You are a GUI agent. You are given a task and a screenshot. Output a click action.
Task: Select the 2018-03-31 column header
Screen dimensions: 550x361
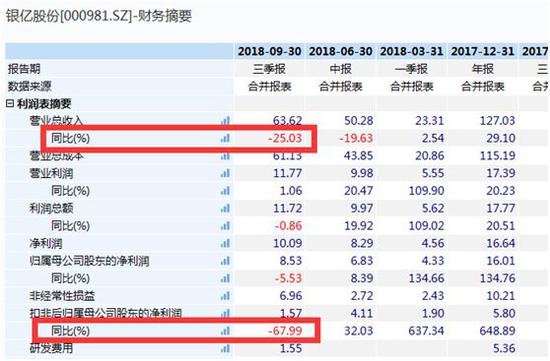tap(412, 52)
